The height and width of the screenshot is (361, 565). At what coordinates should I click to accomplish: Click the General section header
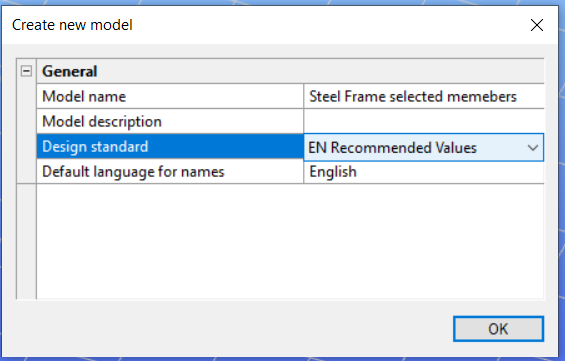tap(70, 71)
